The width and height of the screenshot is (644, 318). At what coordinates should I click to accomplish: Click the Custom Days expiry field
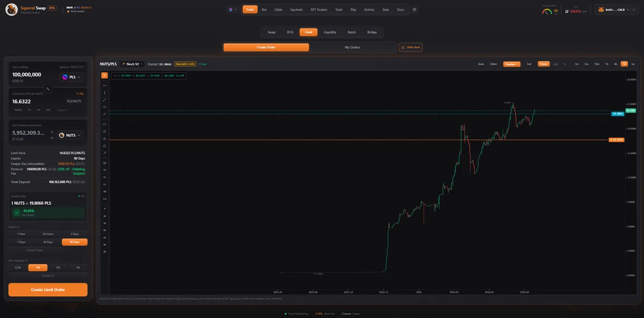(x=34, y=250)
